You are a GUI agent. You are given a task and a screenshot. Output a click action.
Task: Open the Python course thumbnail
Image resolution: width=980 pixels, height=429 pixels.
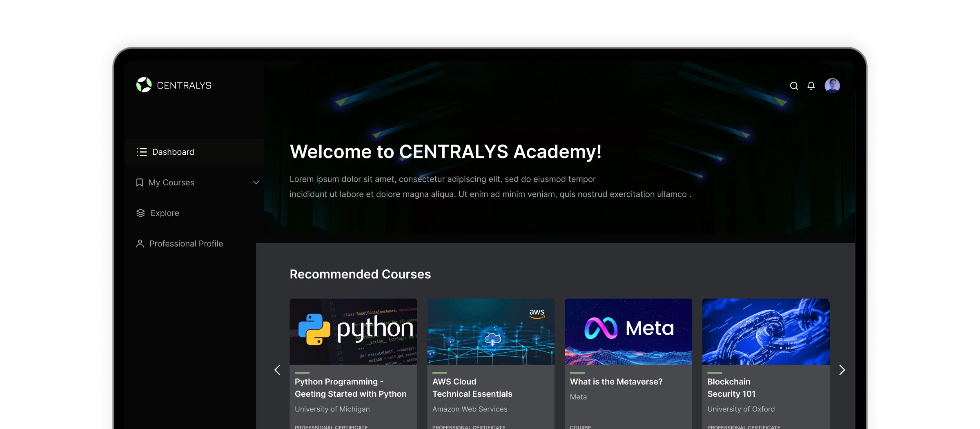coord(353,331)
